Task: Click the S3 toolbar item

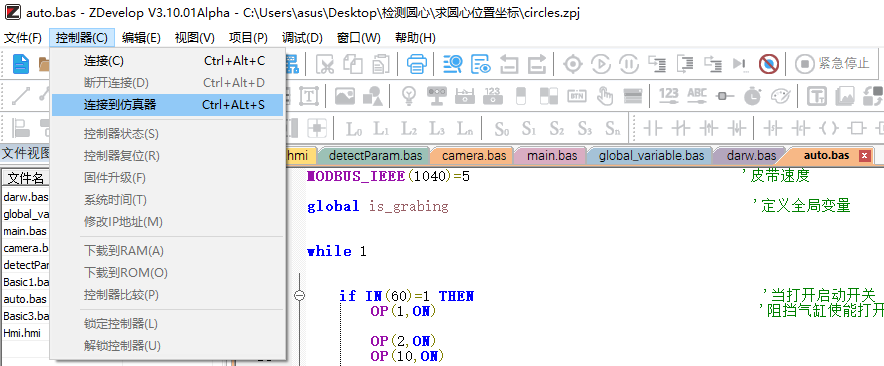Action: coord(585,129)
